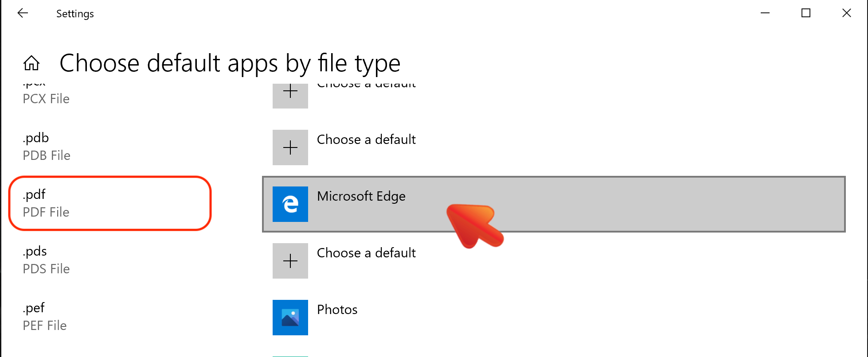This screenshot has width=868, height=357.
Task: Click the plus icon next to .pds
Action: coord(290,261)
